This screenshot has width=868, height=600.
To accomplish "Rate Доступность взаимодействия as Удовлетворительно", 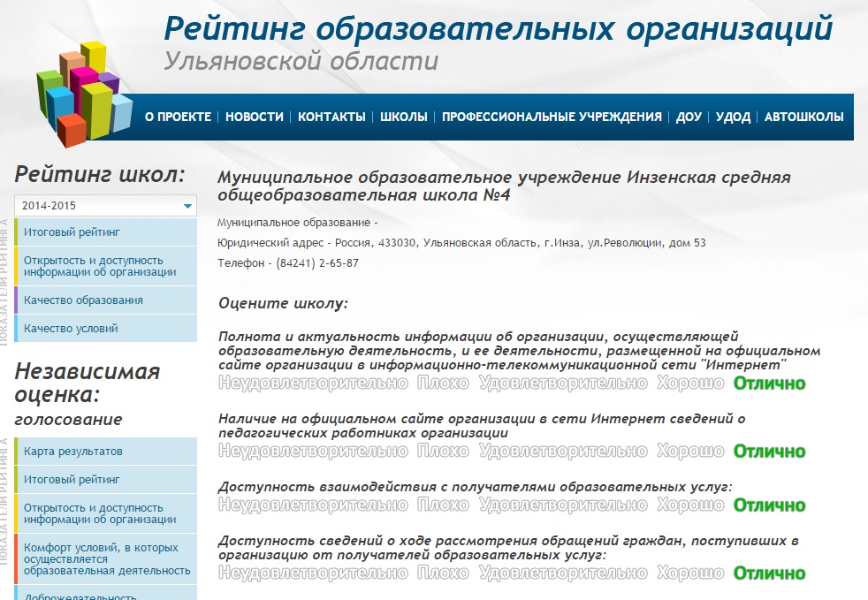I will [x=563, y=505].
